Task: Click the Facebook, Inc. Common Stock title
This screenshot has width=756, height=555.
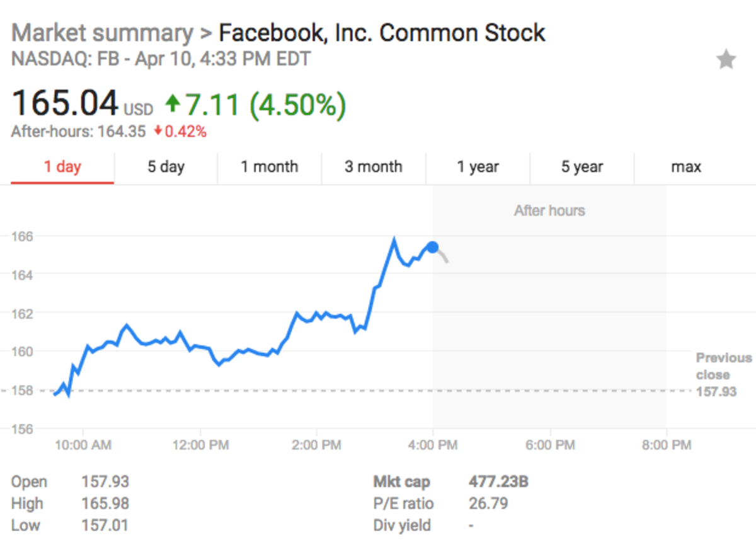Action: tap(381, 33)
